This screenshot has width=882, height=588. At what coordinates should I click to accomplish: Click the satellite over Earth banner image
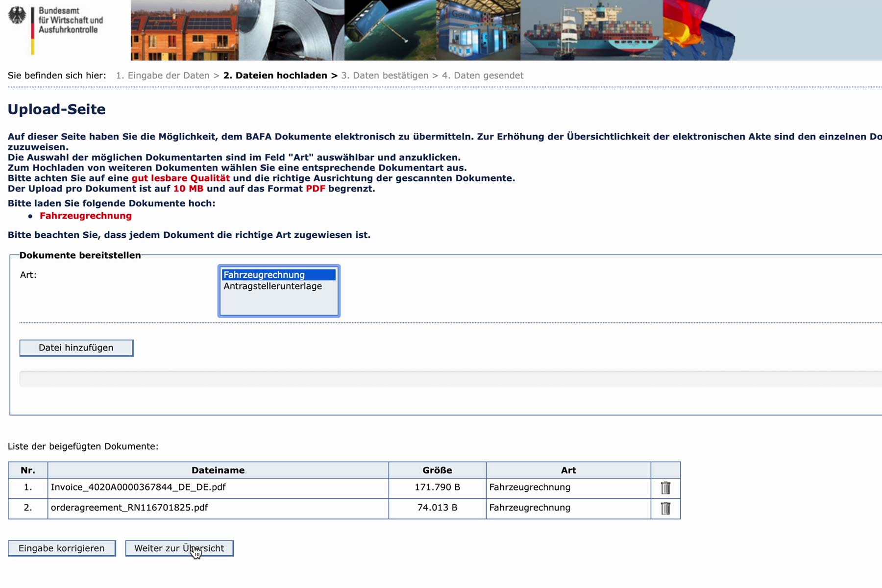tap(390, 30)
